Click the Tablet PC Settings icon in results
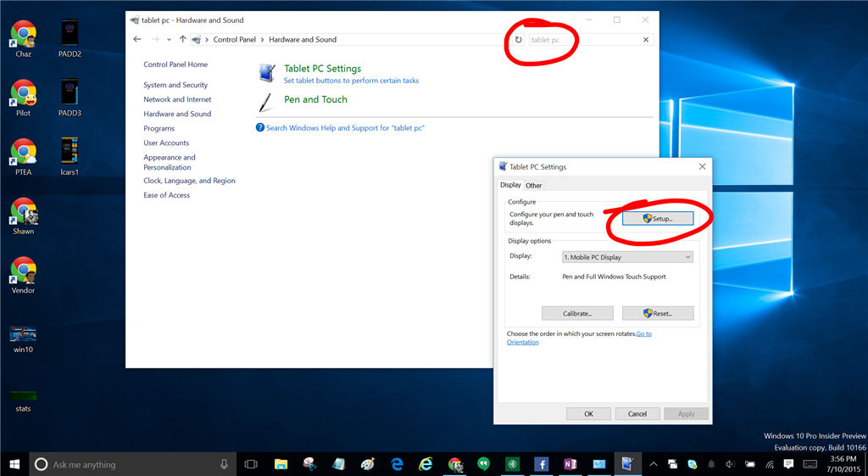The width and height of the screenshot is (868, 476). click(267, 73)
